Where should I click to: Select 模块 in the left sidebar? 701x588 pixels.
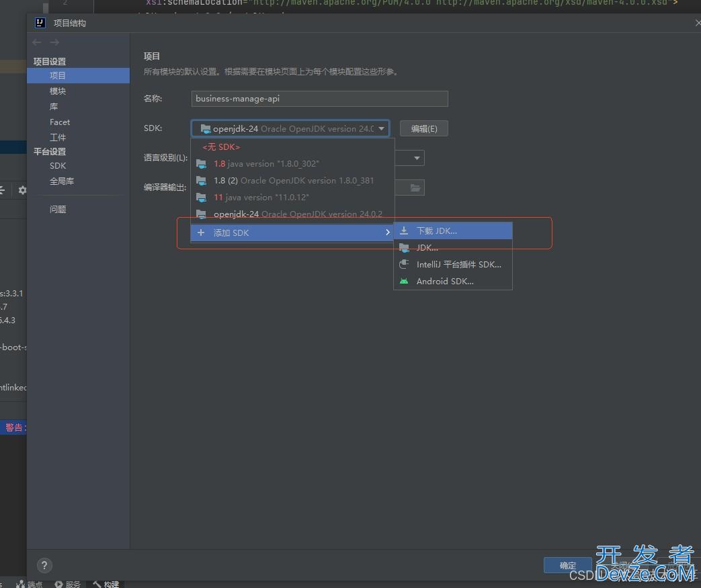coord(57,91)
